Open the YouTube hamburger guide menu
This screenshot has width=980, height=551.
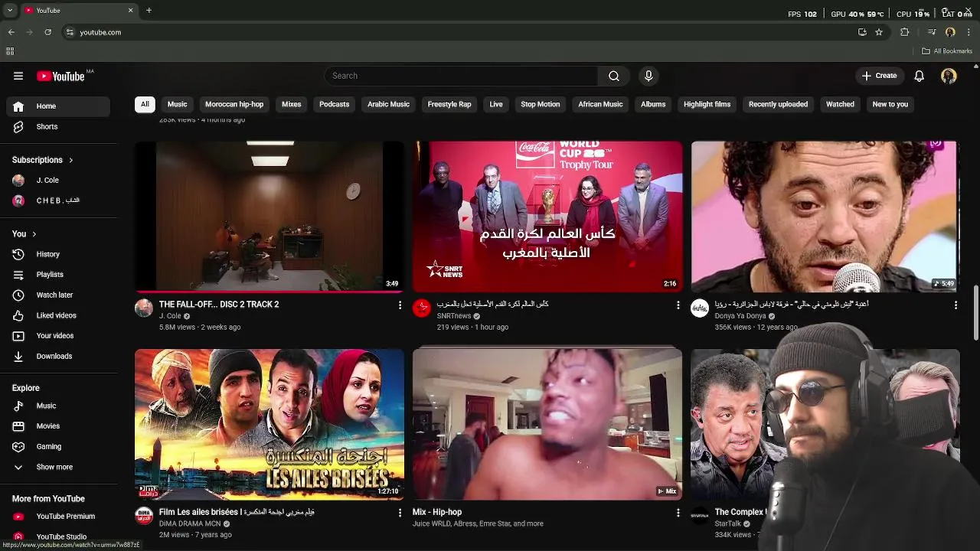18,76
